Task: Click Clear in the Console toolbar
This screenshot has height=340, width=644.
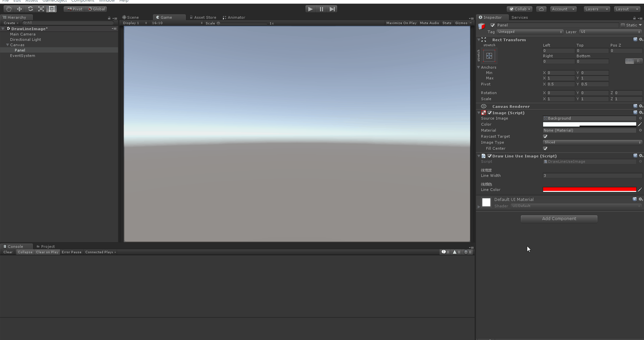Action: point(8,252)
